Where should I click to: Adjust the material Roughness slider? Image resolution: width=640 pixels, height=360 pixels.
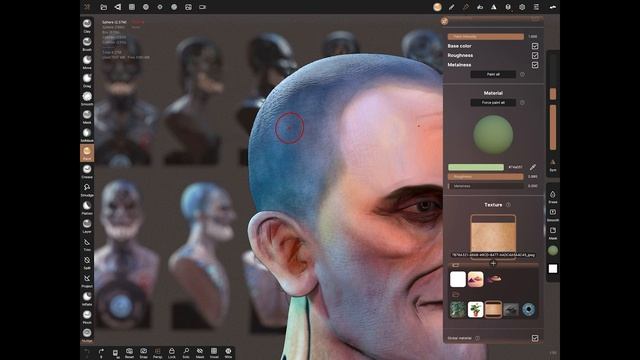[486, 176]
